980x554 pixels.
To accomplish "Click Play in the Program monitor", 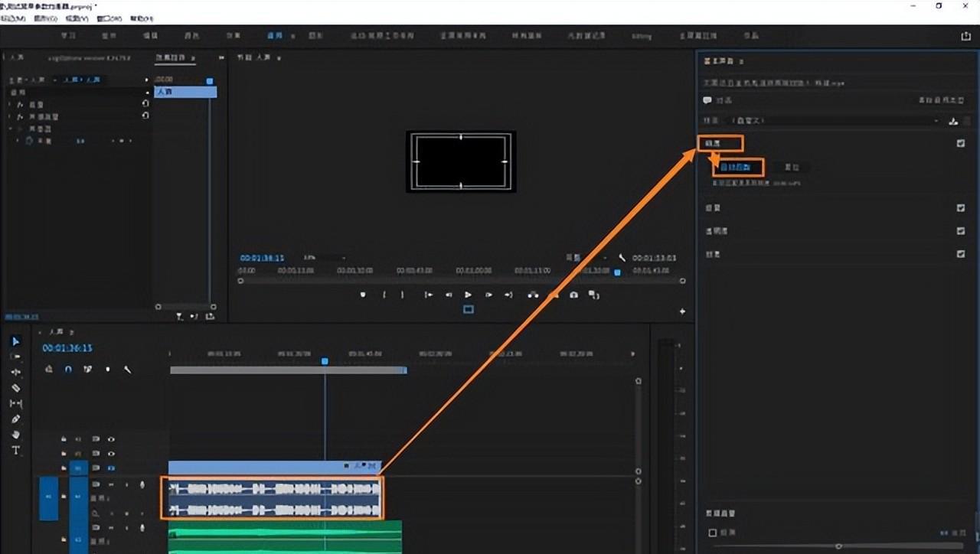I will coord(468,295).
